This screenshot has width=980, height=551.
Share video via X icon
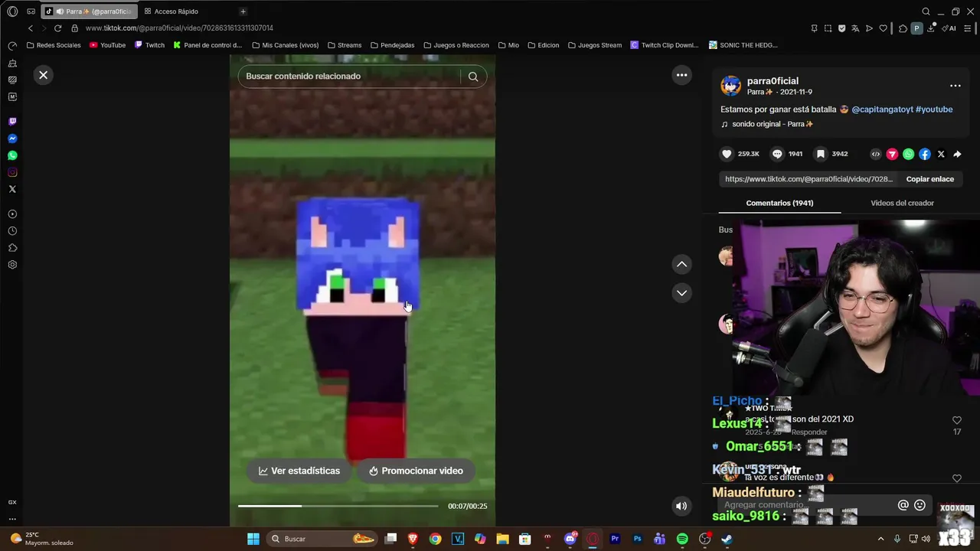click(x=941, y=154)
